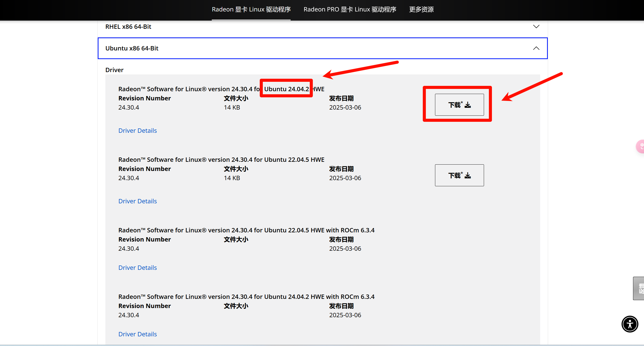Viewport: 644px width, 346px height.
Task: Click the Ubuntu section chevron-up arrow
Action: click(536, 48)
